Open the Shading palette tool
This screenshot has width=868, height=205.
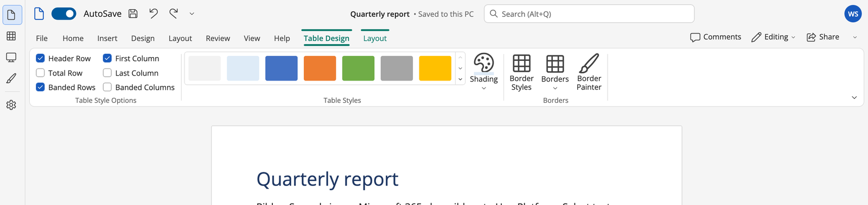pyautogui.click(x=484, y=72)
